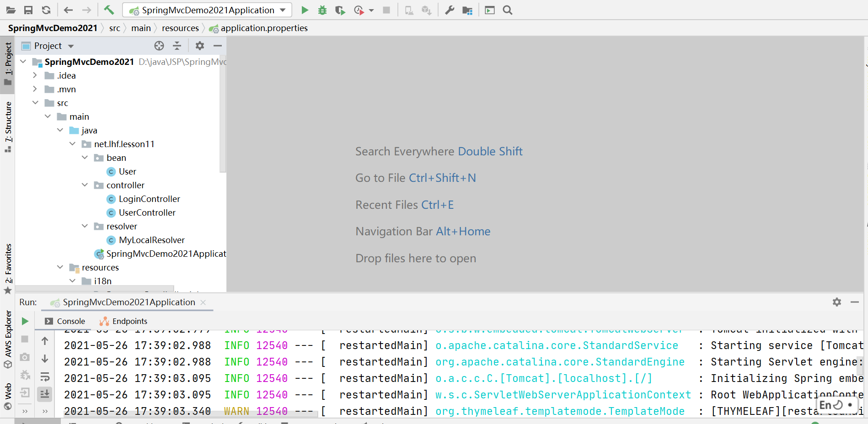
Task: Collapse the bean package
Action: (x=85, y=157)
